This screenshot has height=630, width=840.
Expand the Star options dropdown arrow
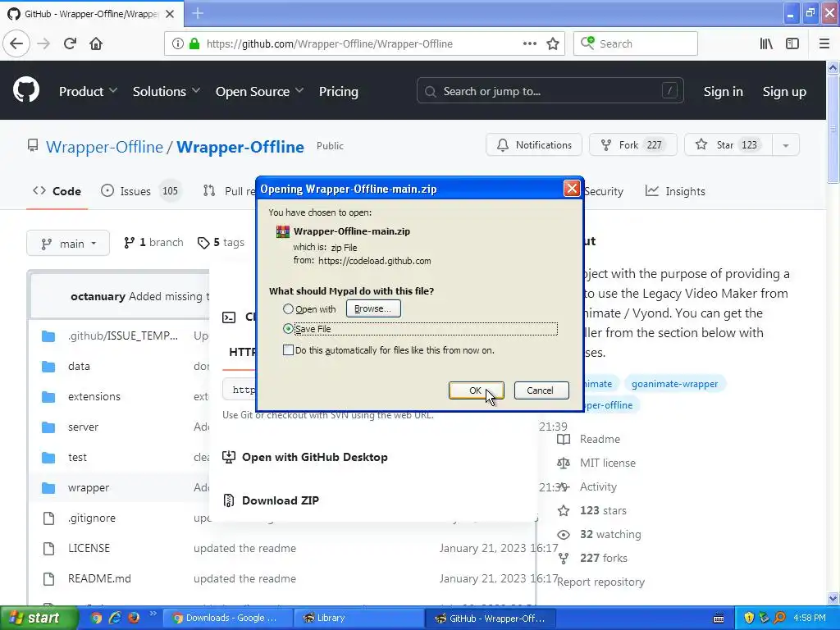click(785, 145)
